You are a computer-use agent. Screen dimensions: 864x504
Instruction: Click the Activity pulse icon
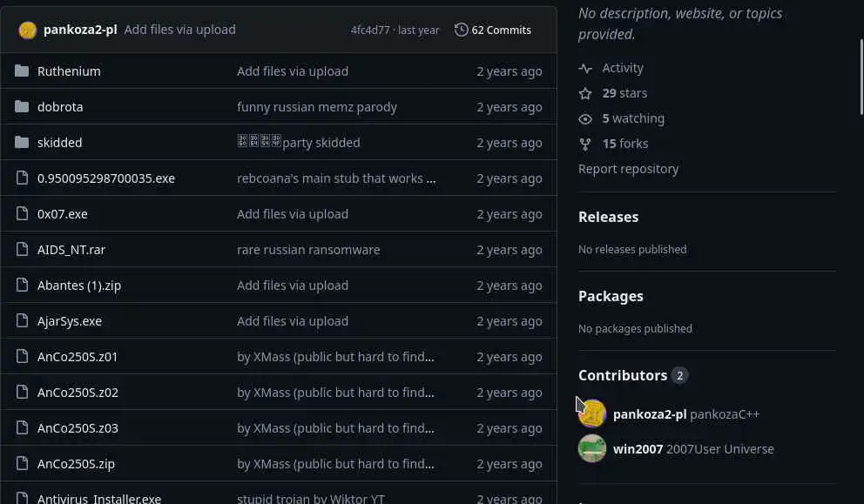click(x=585, y=68)
